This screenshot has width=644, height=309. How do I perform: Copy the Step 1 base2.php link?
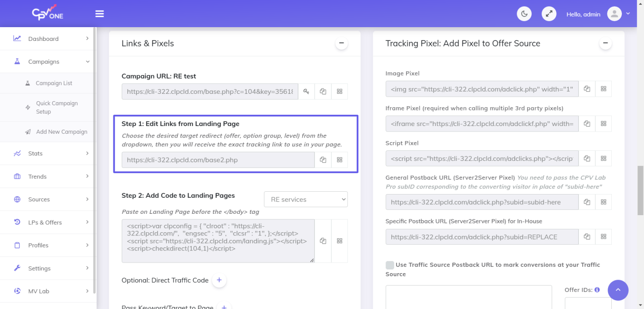(323, 160)
